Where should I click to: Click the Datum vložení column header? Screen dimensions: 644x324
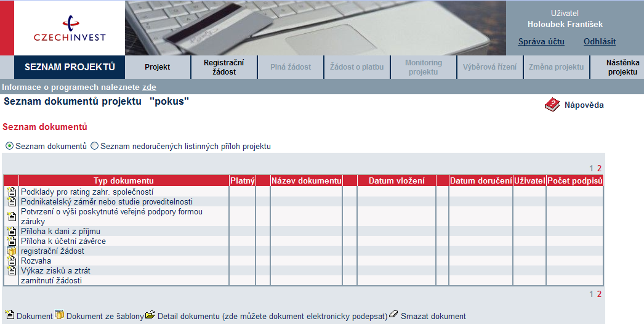click(x=396, y=180)
